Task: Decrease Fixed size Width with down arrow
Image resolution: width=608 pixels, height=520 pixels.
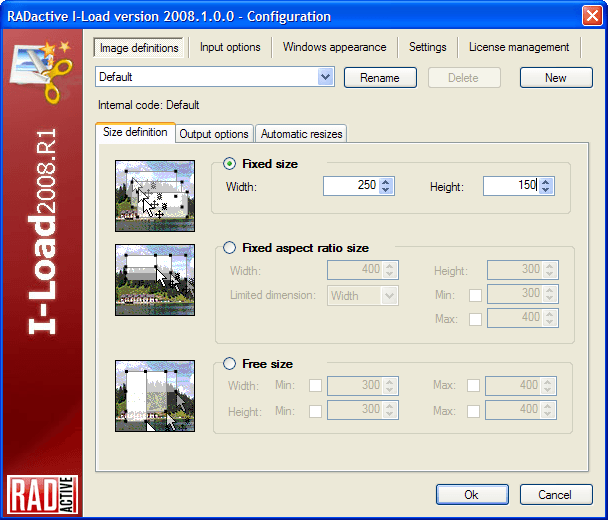Action: (x=385, y=190)
